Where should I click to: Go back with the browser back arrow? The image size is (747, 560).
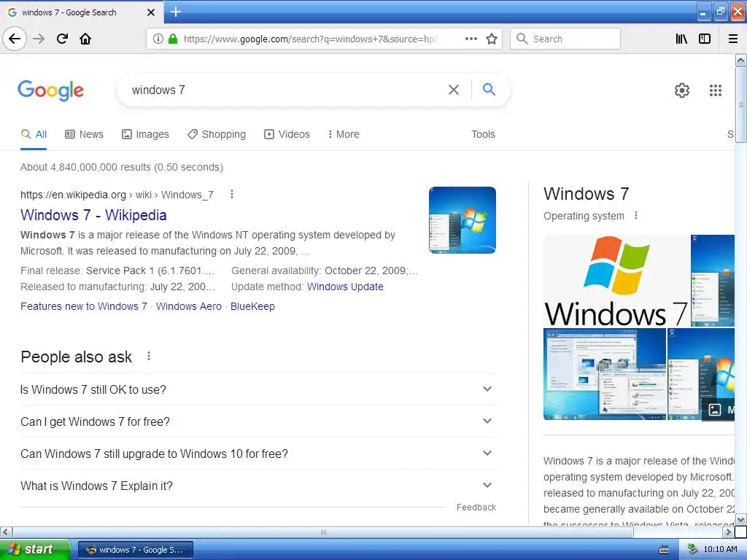click(15, 39)
